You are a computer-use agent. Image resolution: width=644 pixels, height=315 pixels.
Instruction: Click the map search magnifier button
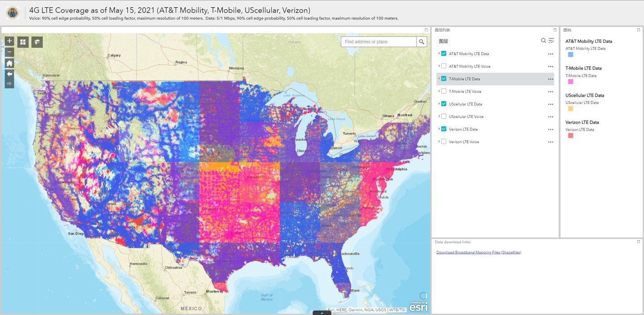[422, 42]
